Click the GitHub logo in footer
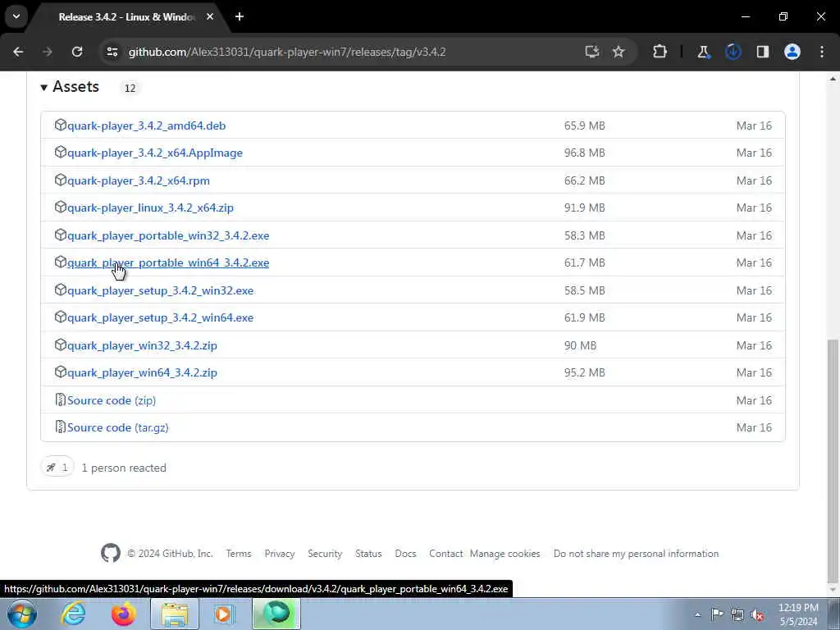This screenshot has width=840, height=630. point(111,554)
